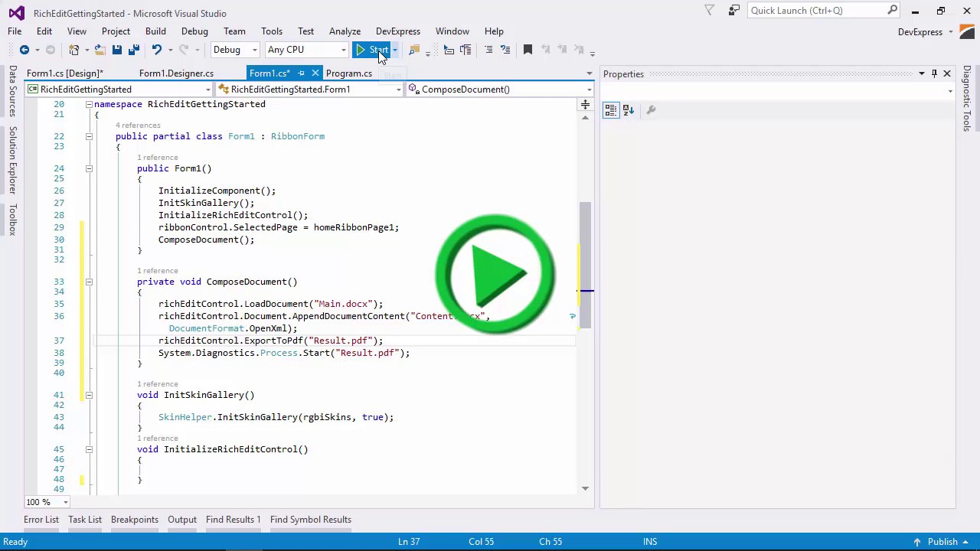
Task: Open the Find Results 1 tab
Action: [234, 520]
